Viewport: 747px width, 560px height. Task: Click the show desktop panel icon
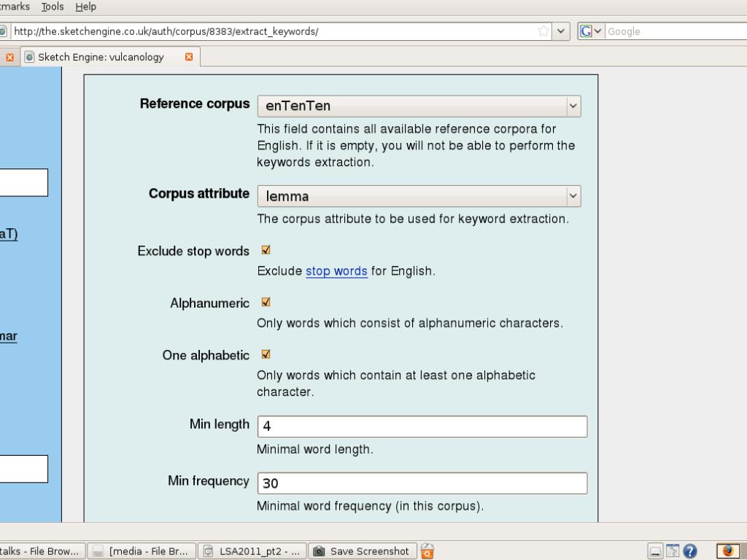pyautogui.click(x=656, y=551)
